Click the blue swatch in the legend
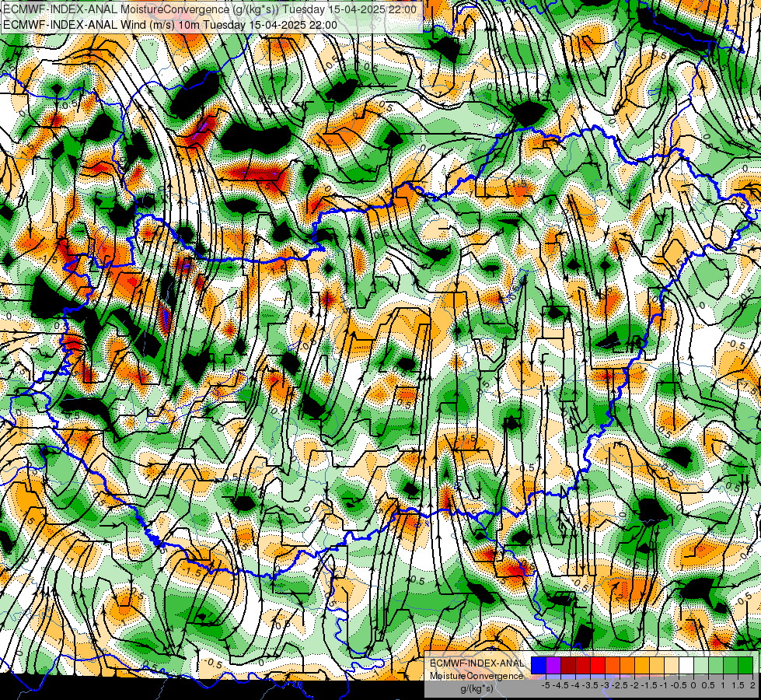Viewport: 761px width, 700px height. [x=539, y=666]
